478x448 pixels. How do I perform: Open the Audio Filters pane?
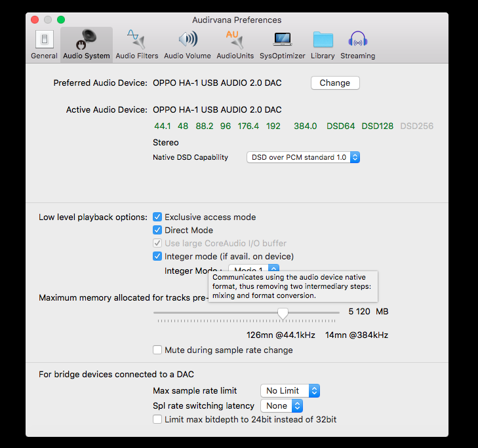pos(137,45)
